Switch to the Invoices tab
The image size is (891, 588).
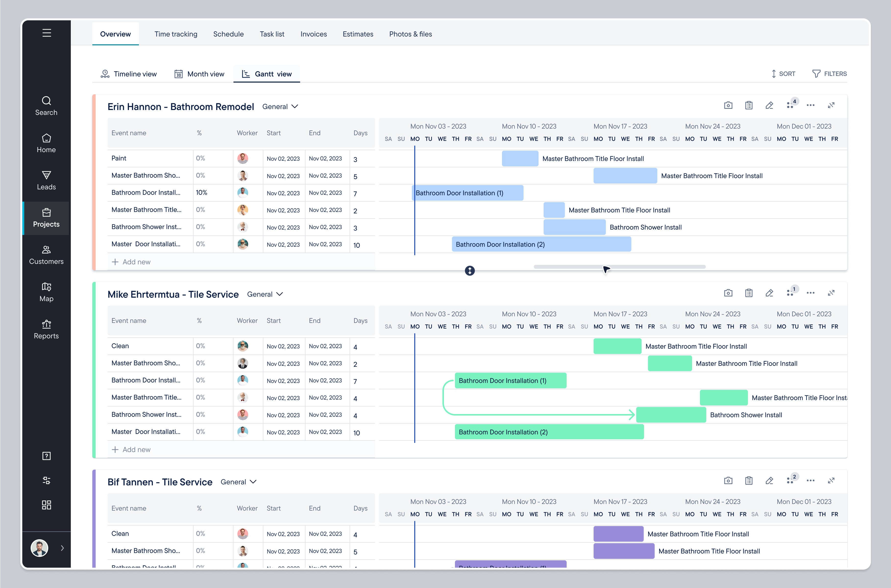314,34
